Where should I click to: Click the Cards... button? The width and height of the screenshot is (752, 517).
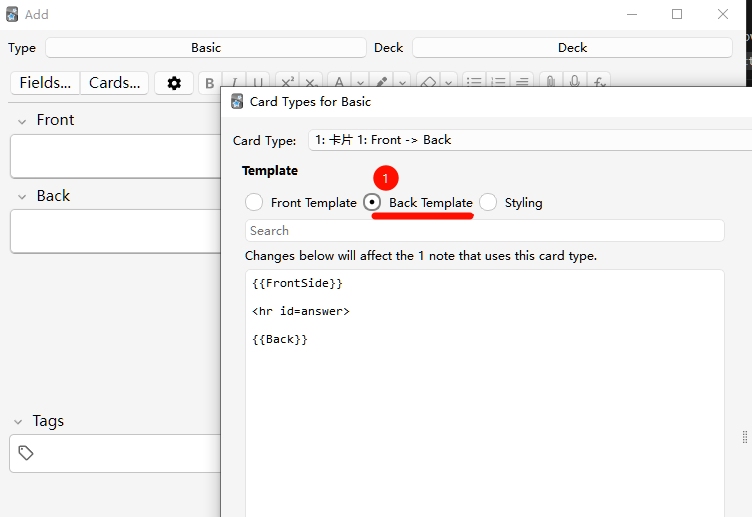point(115,83)
